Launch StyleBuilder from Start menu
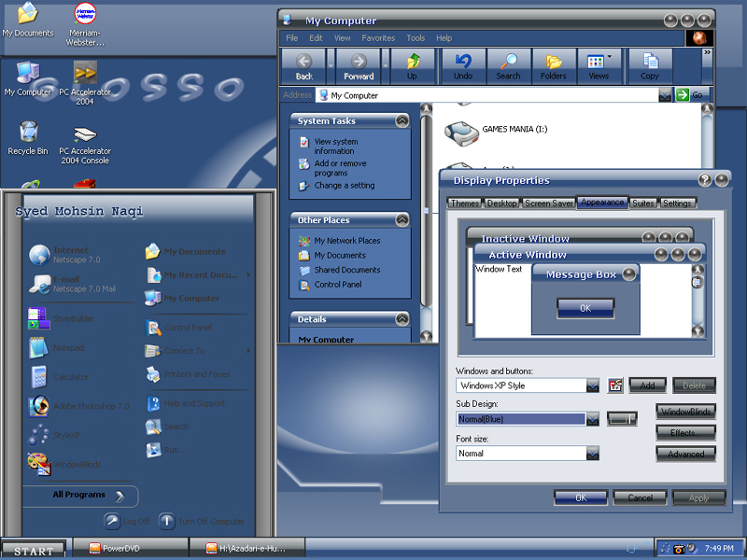 pyautogui.click(x=62, y=318)
